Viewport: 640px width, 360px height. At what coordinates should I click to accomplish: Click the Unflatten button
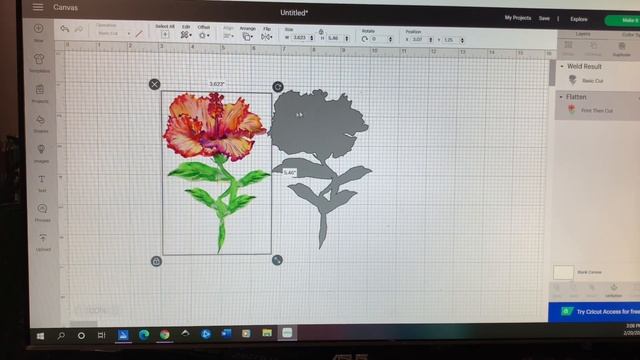click(x=613, y=290)
